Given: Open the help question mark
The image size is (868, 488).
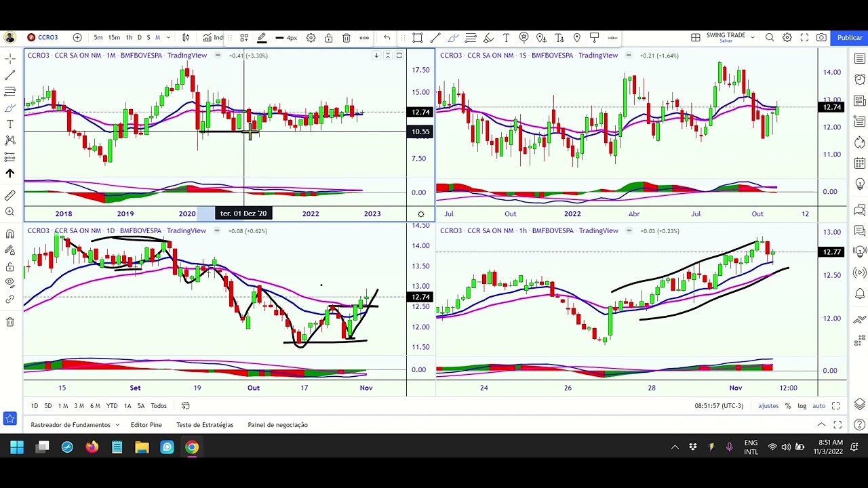Looking at the screenshot, I should click(x=860, y=425).
